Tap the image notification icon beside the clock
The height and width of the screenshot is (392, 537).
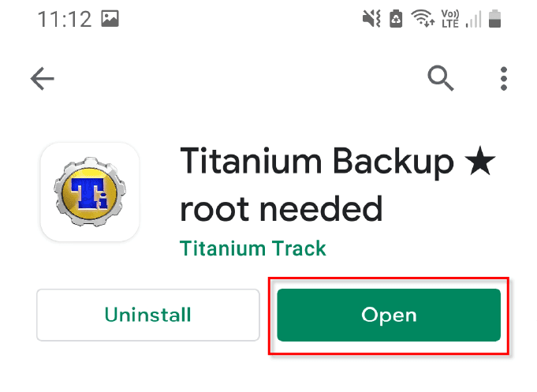pyautogui.click(x=110, y=18)
